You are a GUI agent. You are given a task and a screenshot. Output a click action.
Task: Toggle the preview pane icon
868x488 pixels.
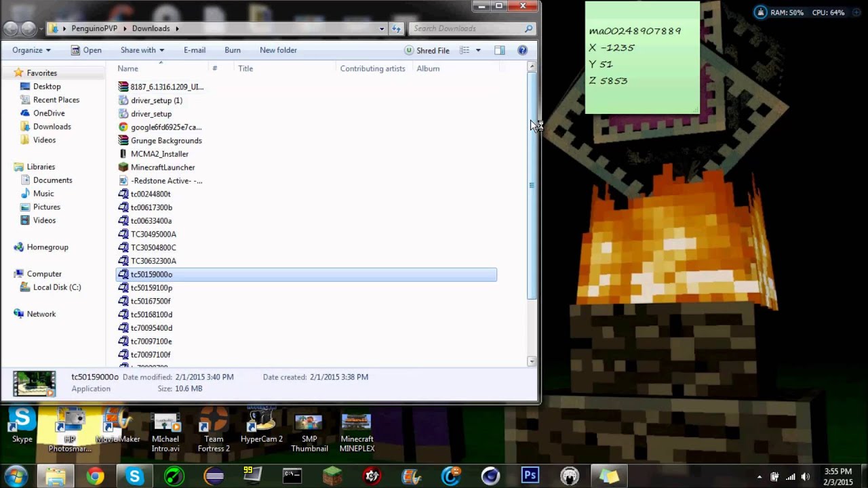tap(500, 50)
